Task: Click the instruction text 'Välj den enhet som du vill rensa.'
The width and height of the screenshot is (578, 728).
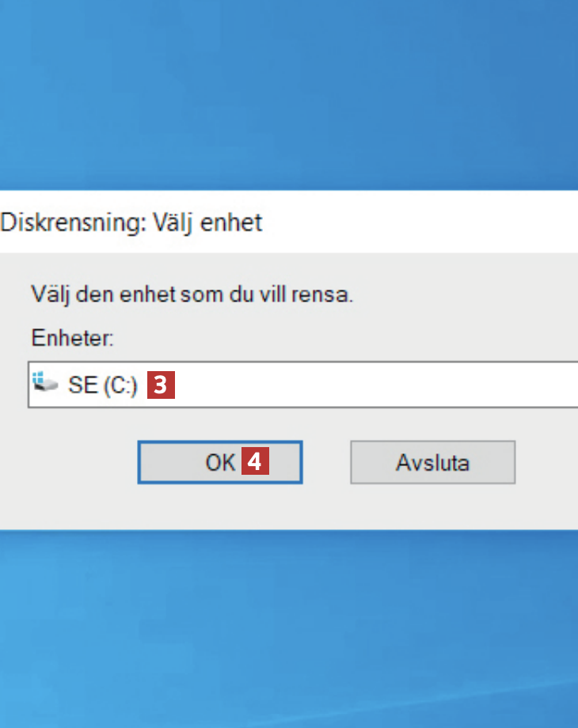Action: coord(192,296)
